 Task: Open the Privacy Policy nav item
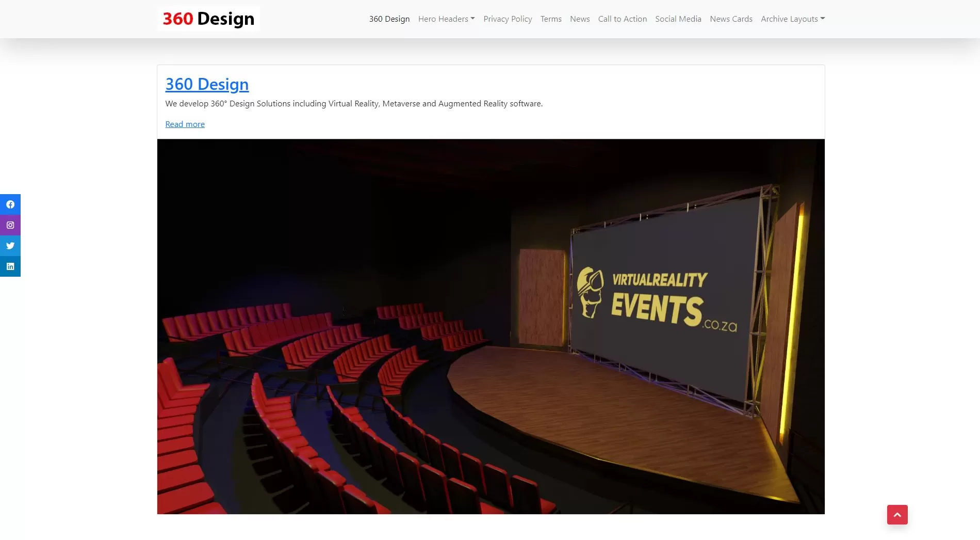coord(508,19)
